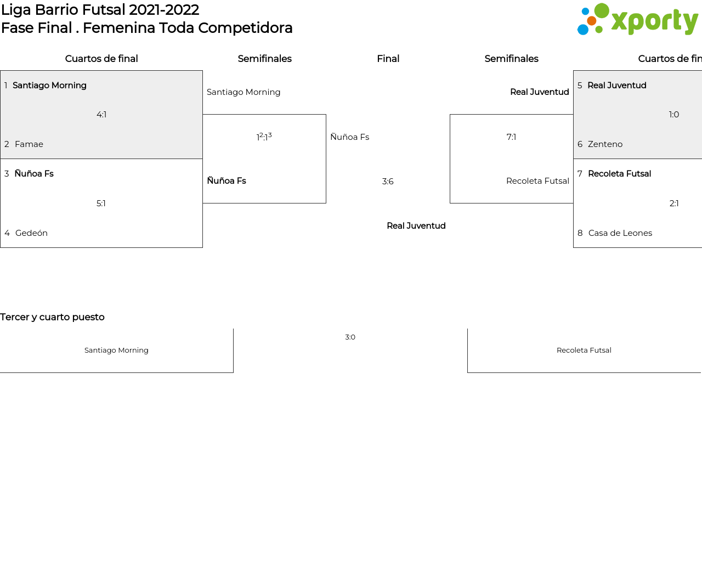702x588 pixels.
Task: Click the xporty logo
Action: click(x=637, y=20)
